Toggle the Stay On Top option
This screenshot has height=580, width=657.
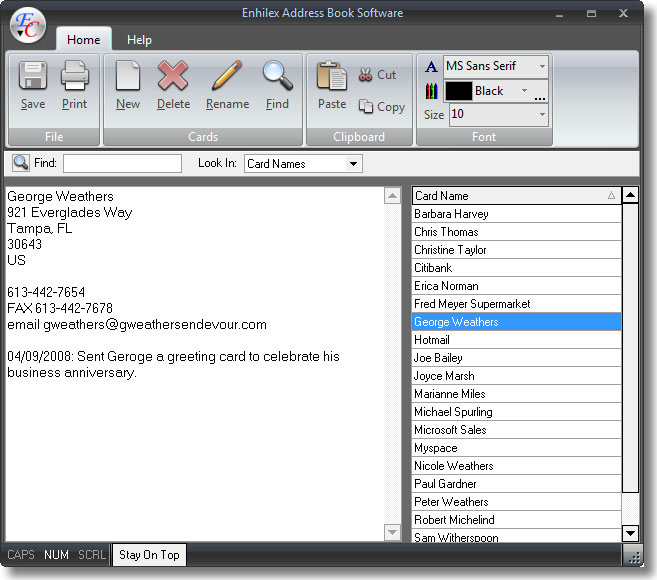(x=149, y=555)
